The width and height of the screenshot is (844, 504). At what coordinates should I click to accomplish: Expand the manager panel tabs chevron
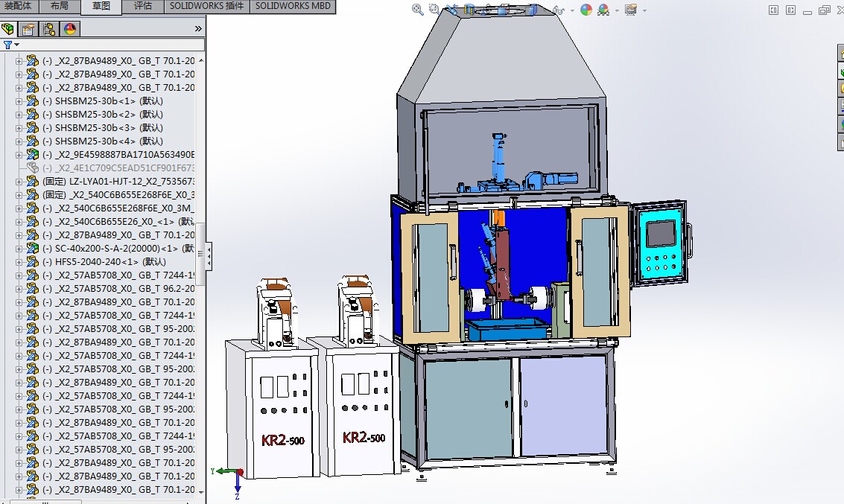click(x=198, y=29)
